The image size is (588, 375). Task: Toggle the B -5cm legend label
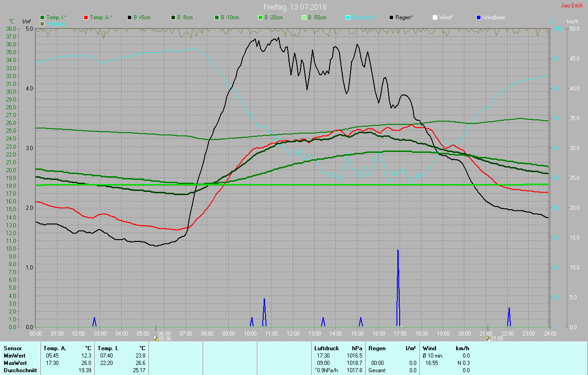coord(186,17)
